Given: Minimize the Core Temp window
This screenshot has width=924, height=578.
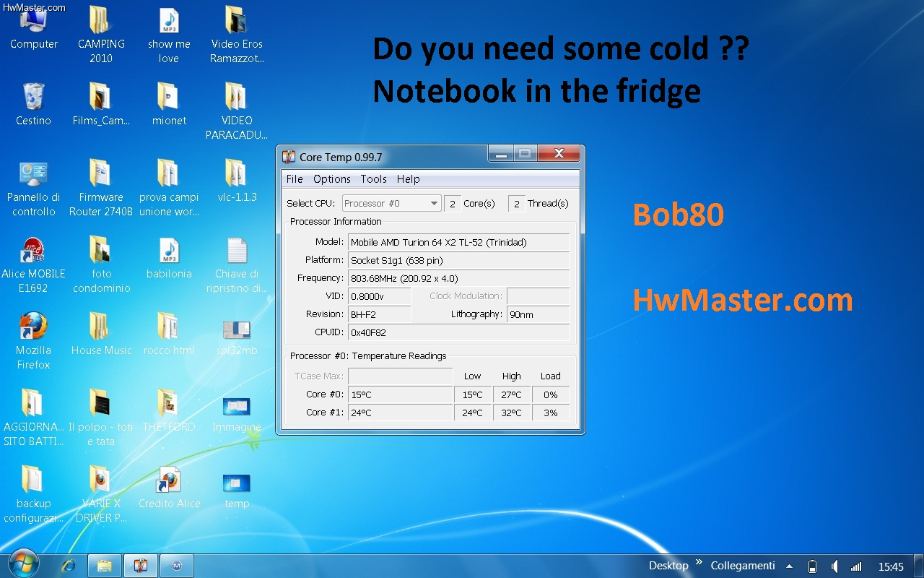Looking at the screenshot, I should (x=501, y=153).
